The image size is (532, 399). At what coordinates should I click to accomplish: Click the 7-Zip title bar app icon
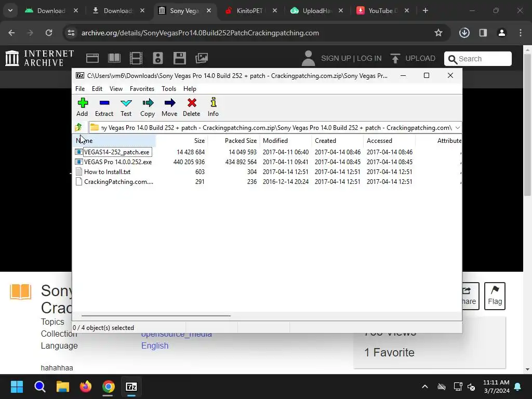pyautogui.click(x=80, y=76)
